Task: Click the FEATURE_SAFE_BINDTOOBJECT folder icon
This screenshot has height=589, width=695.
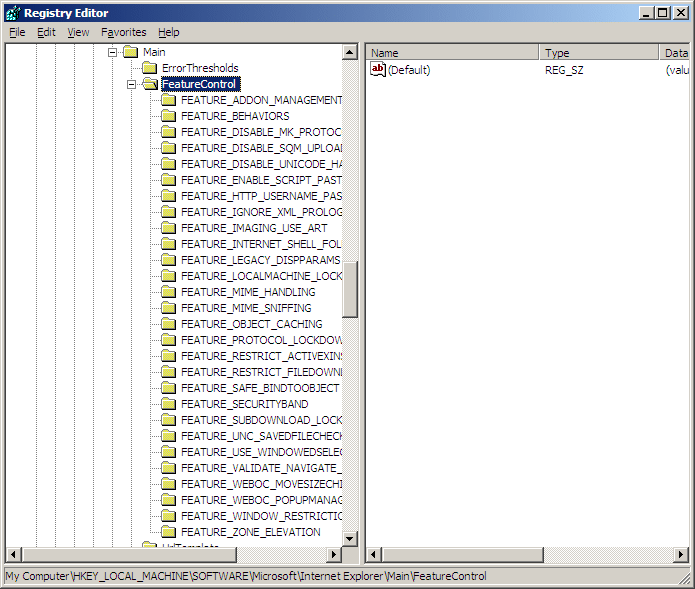Action: 169,388
